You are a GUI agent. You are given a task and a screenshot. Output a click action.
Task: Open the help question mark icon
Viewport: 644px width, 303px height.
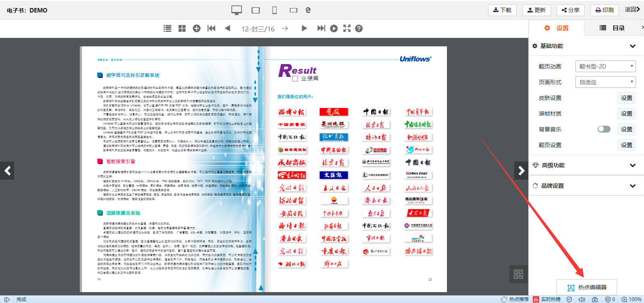(x=359, y=28)
